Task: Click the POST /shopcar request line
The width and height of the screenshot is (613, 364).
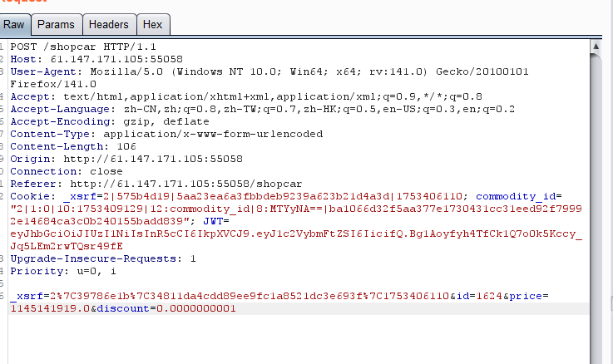Action: (83, 47)
